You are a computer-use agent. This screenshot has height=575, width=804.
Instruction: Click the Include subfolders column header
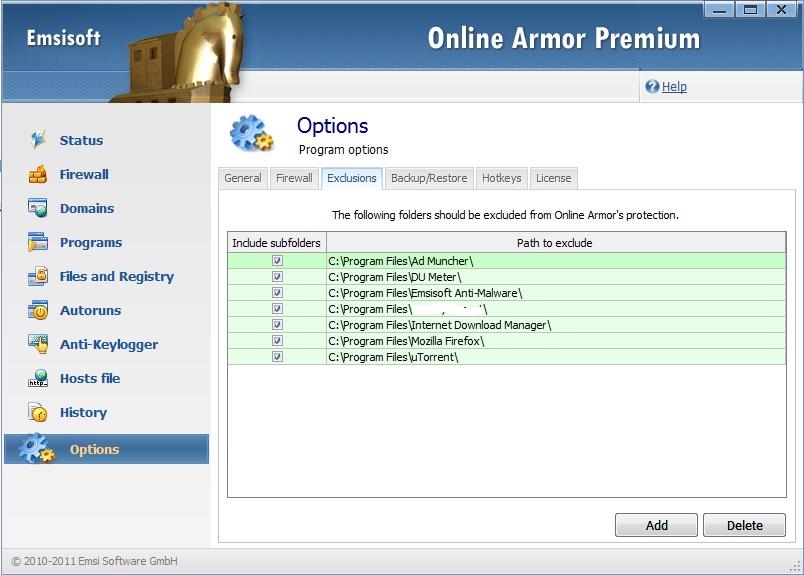click(276, 243)
